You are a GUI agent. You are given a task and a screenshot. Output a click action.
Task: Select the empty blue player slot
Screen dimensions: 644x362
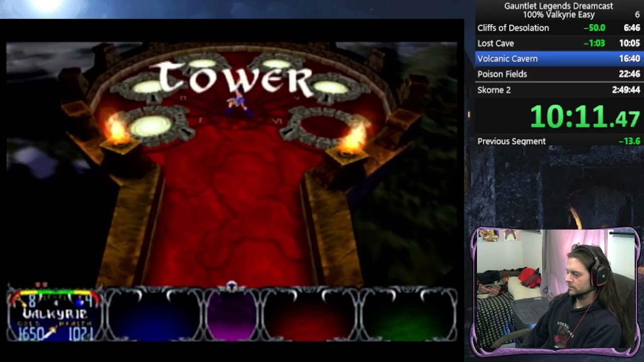click(154, 315)
